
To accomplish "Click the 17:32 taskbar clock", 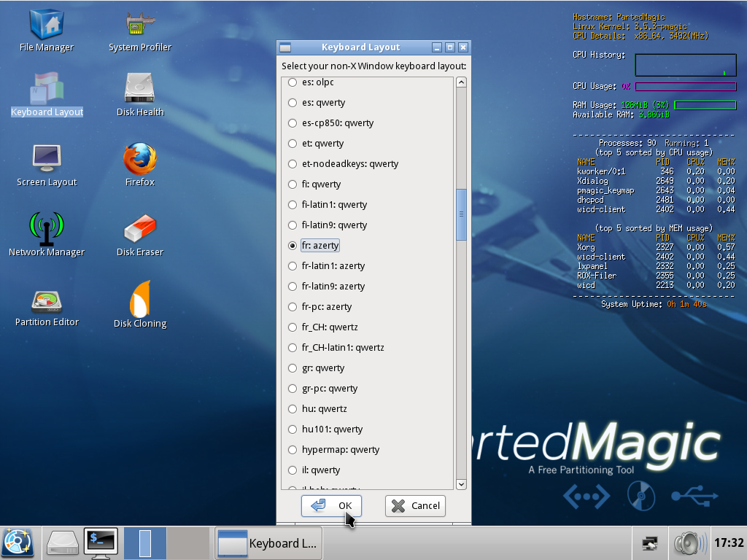I will click(x=729, y=542).
